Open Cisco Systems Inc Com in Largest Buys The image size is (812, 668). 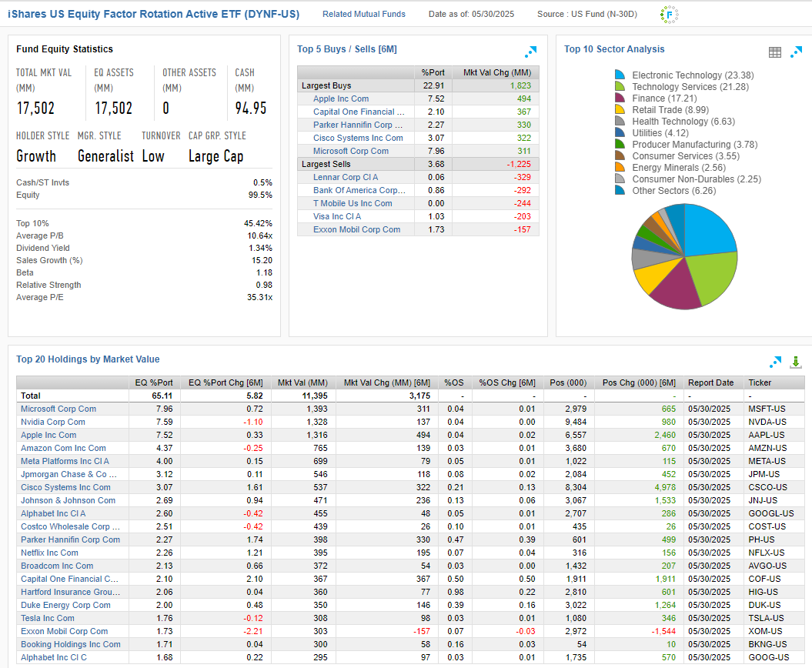358,138
